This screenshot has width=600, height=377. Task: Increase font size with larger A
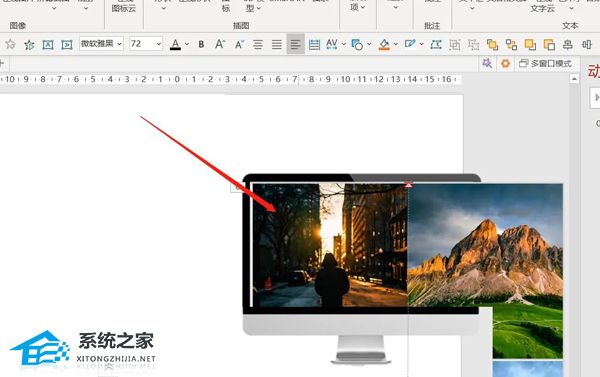click(220, 44)
